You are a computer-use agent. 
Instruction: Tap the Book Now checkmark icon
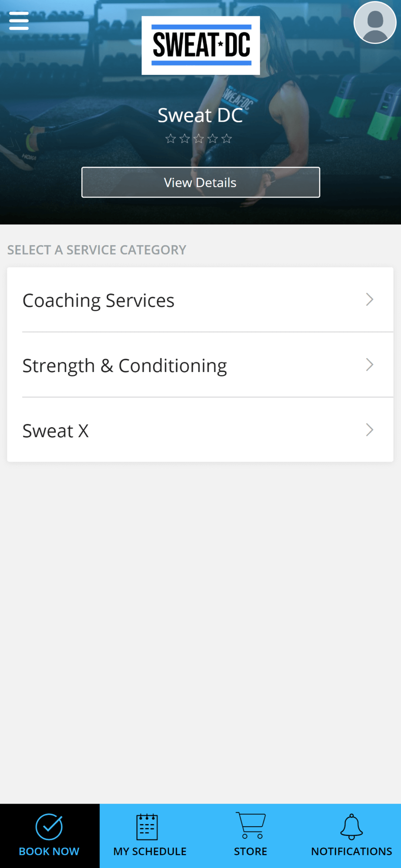(x=49, y=826)
